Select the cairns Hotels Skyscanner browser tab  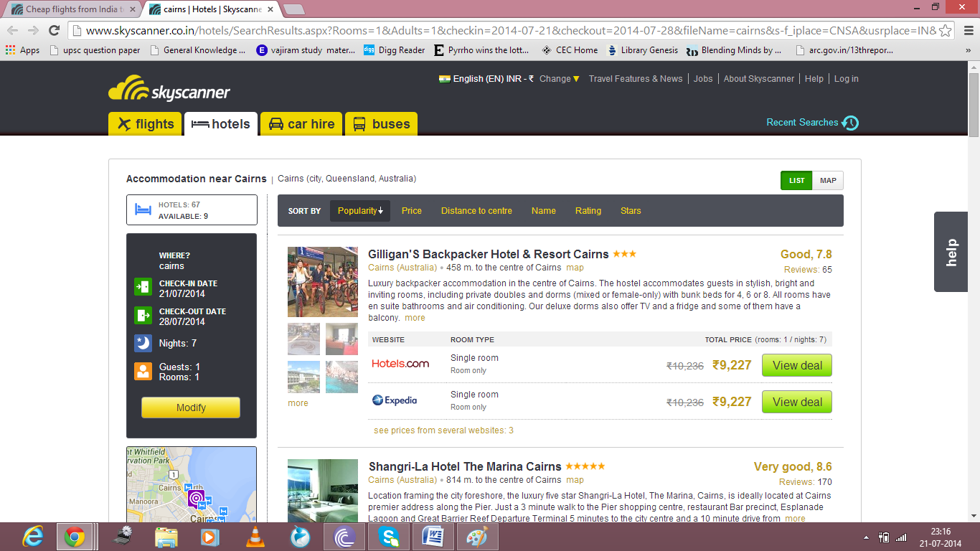point(212,9)
